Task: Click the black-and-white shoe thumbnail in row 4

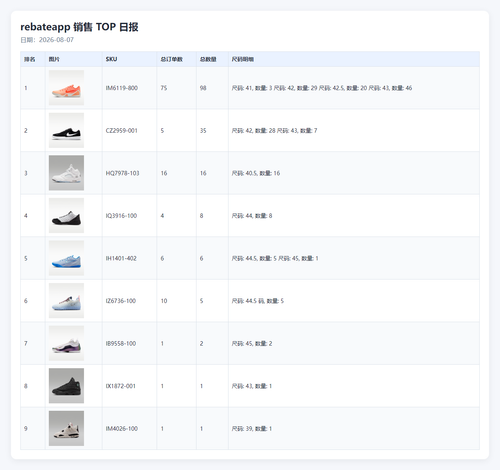Action: (x=66, y=215)
